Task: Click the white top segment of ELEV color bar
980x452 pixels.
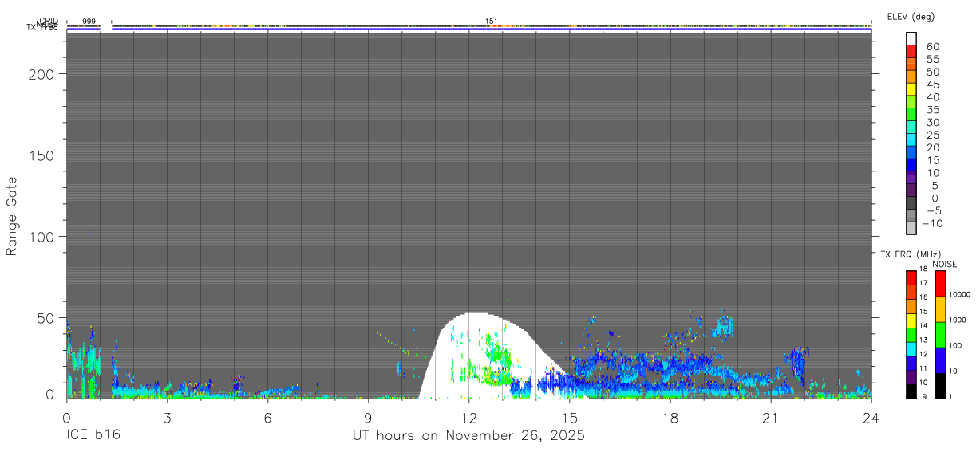Action: (x=911, y=37)
